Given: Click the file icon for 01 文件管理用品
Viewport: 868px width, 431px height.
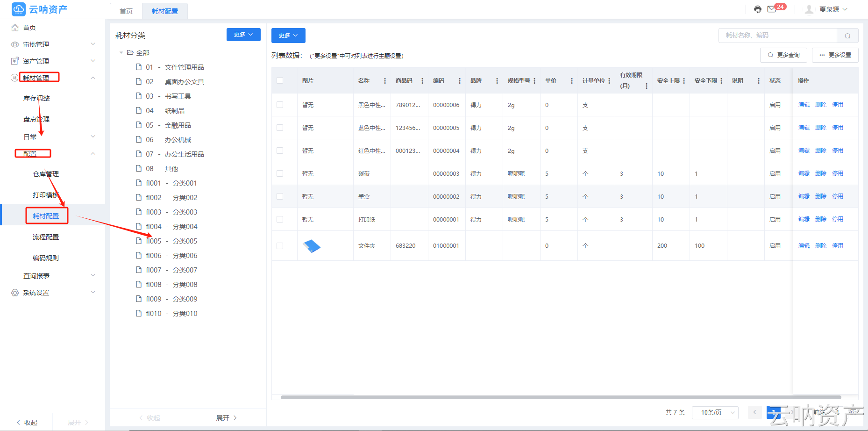Looking at the screenshot, I should pos(139,67).
